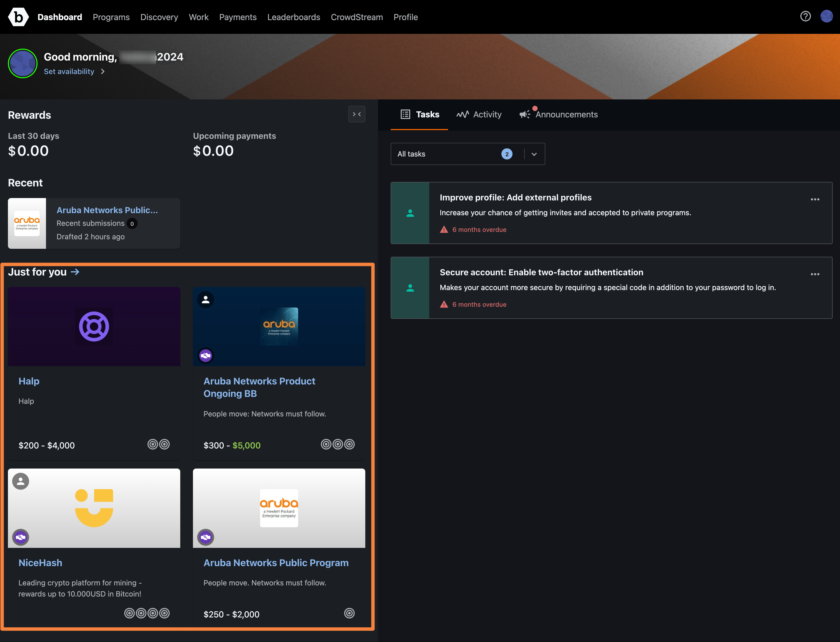This screenshot has height=642, width=840.
Task: Click the handshake badge on Aruba Product Ongoing BB card
Action: point(206,356)
